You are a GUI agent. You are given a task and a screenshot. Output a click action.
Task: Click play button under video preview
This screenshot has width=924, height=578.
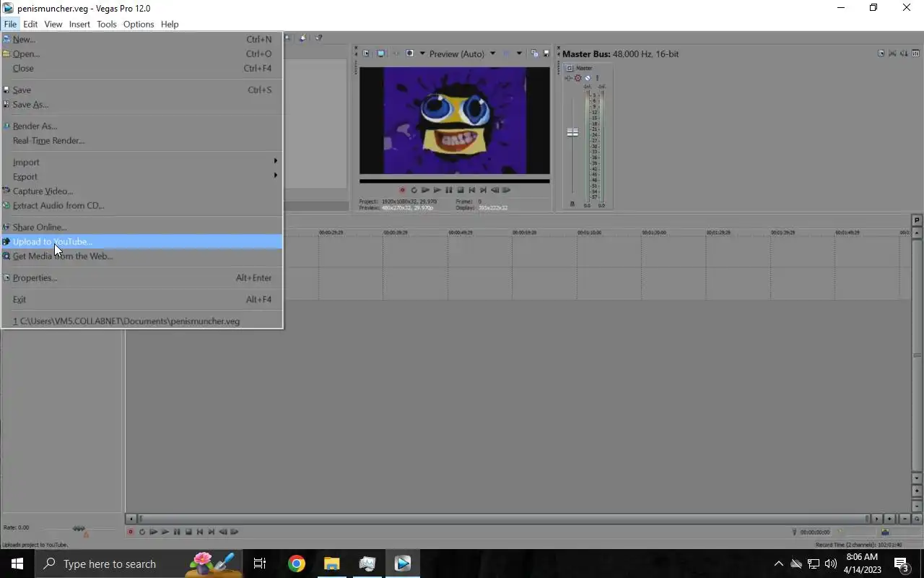tap(437, 190)
